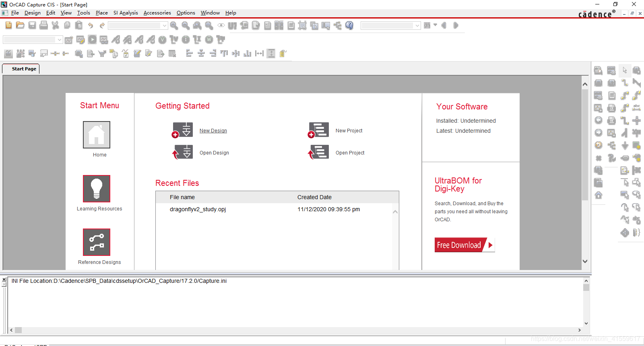Click the Place Junction cross icon

(637, 120)
